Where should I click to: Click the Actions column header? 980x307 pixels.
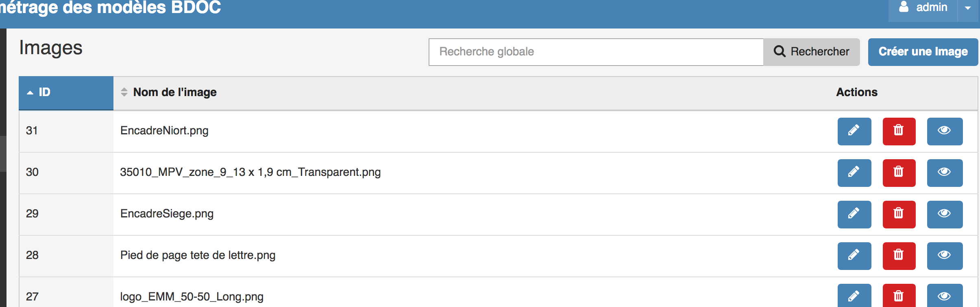(857, 92)
